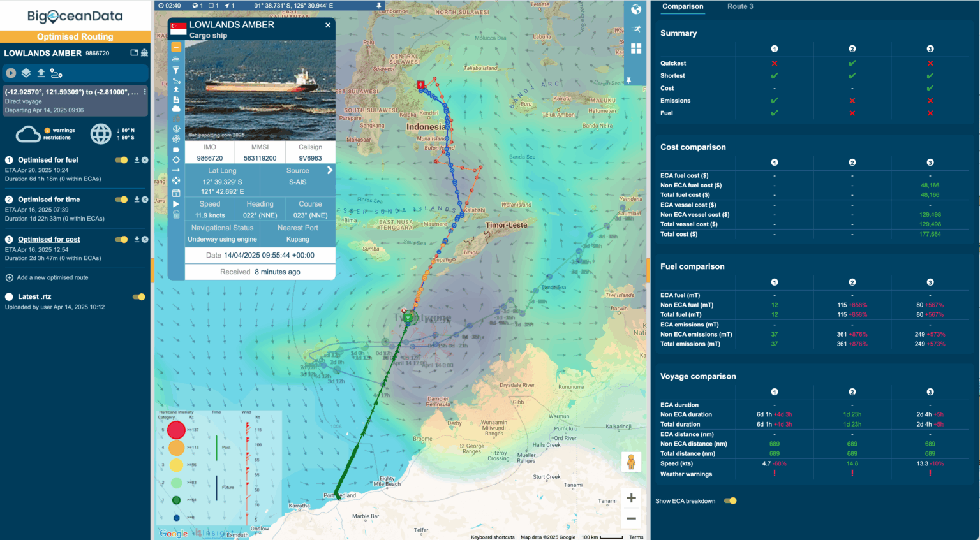The image size is (980, 540).
Task: Switch to the Route 3 tab
Action: tap(740, 7)
